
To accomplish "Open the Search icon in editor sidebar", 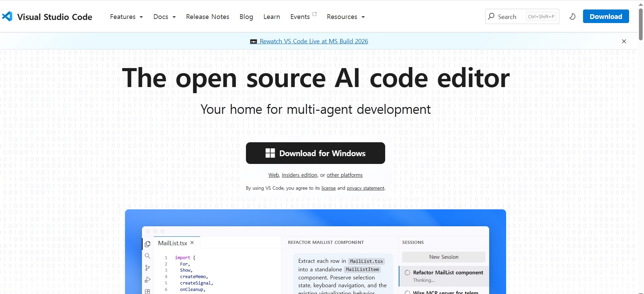I will (x=147, y=256).
